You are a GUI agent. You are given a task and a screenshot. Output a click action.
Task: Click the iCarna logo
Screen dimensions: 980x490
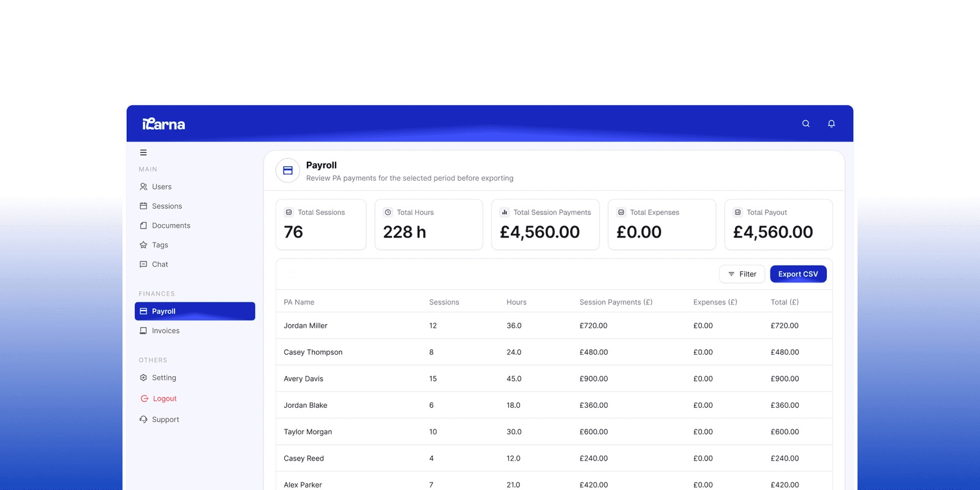click(164, 124)
